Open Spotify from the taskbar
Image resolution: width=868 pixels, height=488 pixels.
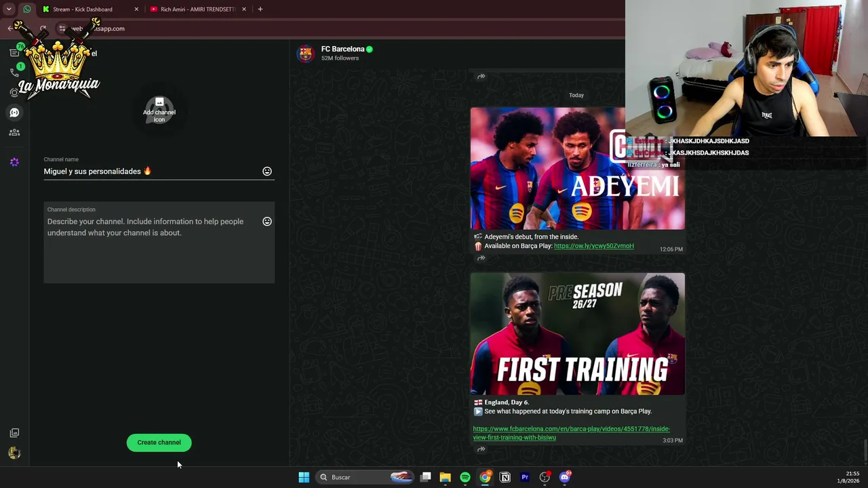coord(465,477)
